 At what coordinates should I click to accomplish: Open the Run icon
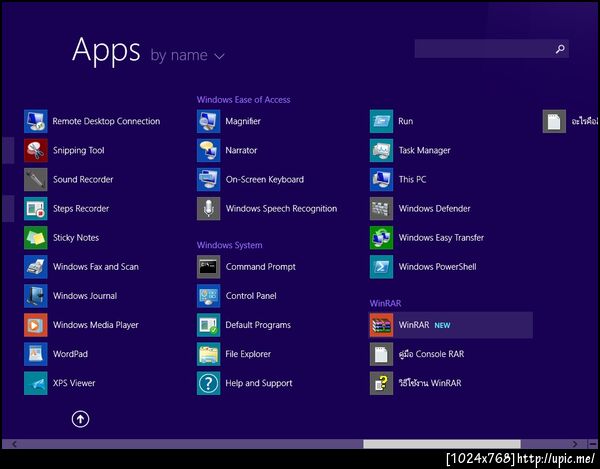(x=382, y=121)
